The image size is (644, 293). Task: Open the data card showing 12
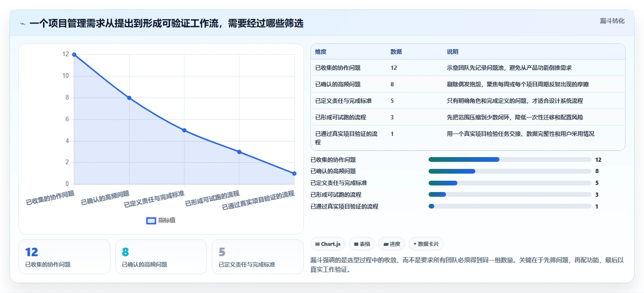pyautogui.click(x=64, y=257)
